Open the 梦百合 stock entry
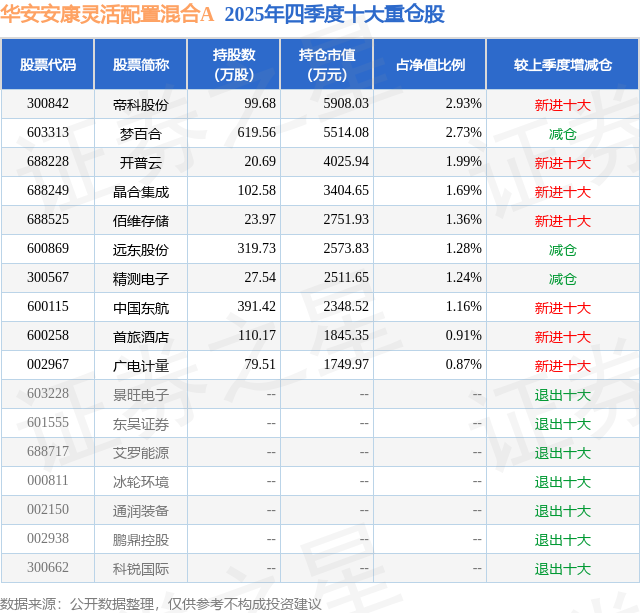The image size is (640, 613). click(x=141, y=133)
